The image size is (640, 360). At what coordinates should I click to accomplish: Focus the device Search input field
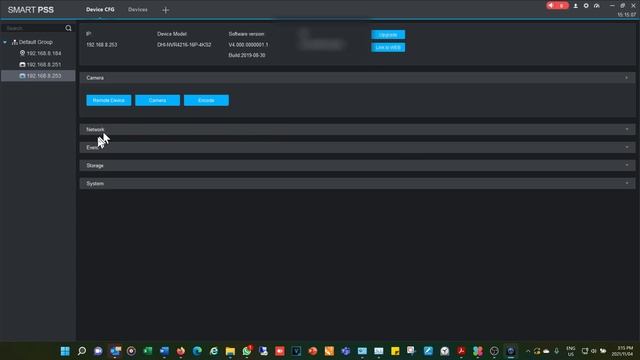coord(33,28)
